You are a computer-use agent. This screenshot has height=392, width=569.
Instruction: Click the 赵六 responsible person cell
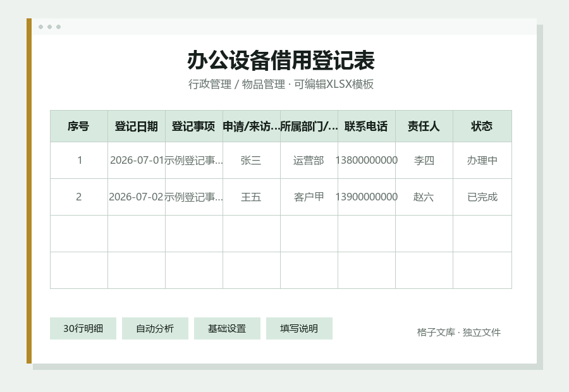coord(424,197)
